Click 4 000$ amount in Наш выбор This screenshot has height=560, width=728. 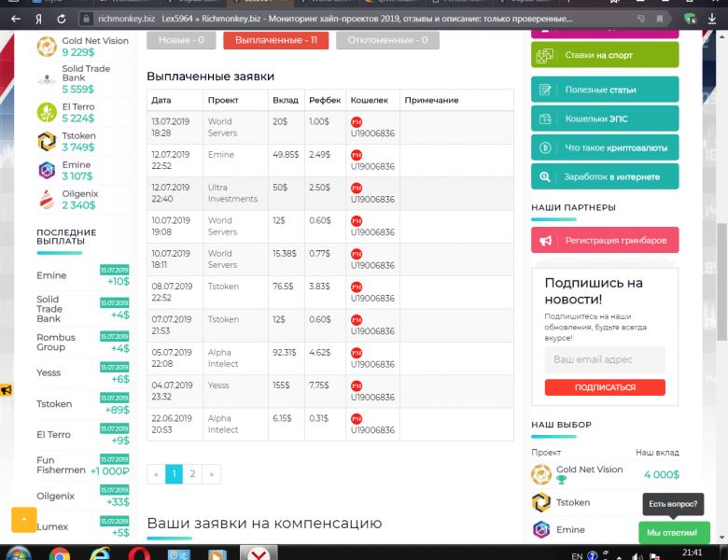tap(662, 474)
